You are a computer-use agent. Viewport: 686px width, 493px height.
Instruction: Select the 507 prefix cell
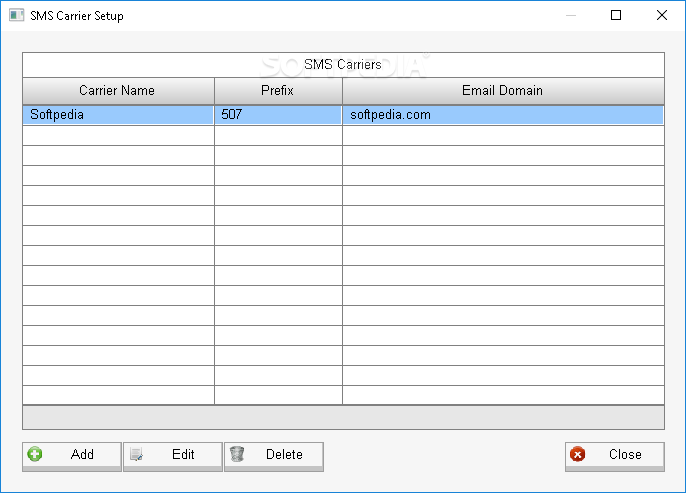tap(278, 115)
